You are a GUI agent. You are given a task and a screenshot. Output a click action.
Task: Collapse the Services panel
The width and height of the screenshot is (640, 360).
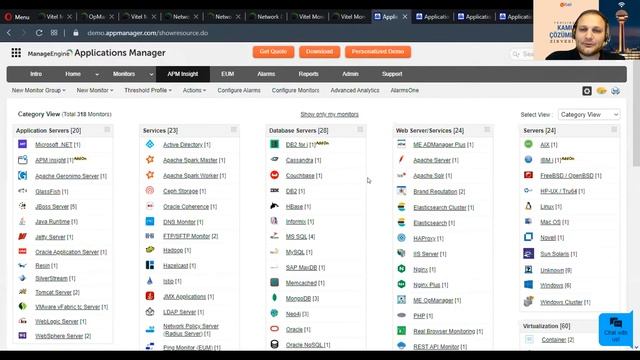tap(233, 129)
